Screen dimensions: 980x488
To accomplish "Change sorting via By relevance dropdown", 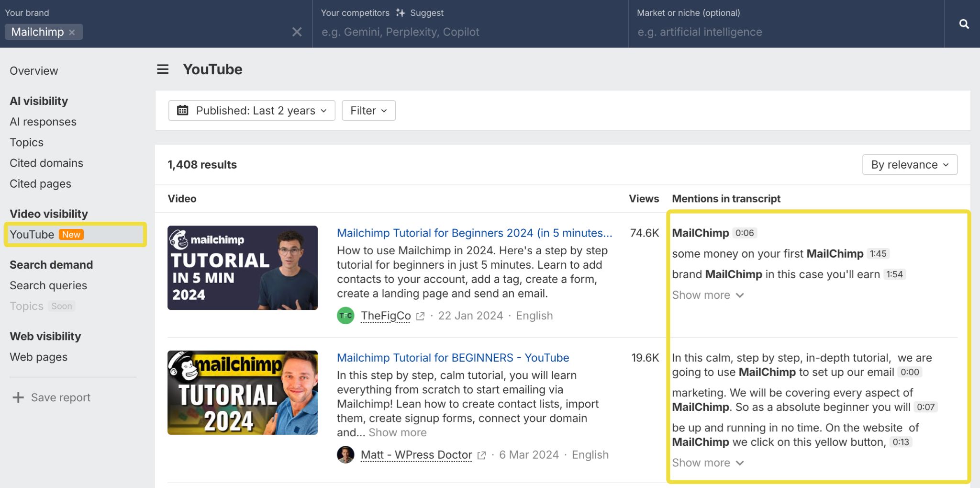I will tap(909, 165).
